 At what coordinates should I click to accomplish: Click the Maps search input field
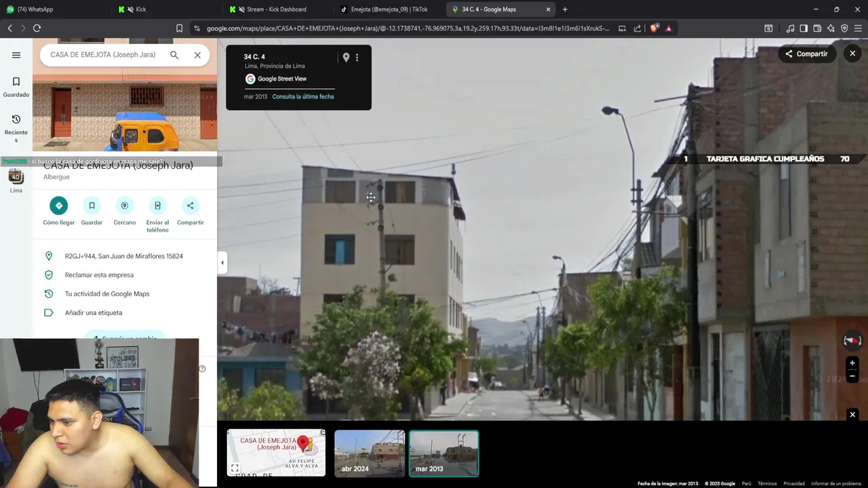(x=103, y=55)
